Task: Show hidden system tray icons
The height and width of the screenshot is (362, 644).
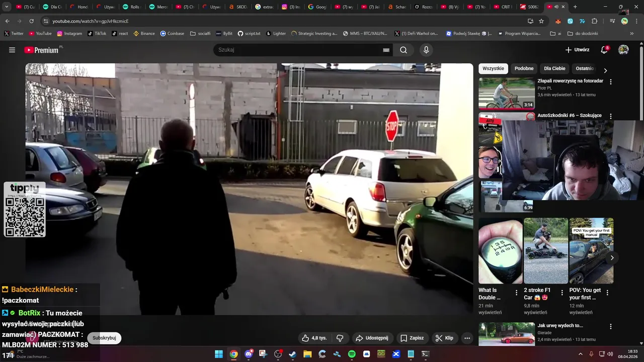Action: coord(580,354)
